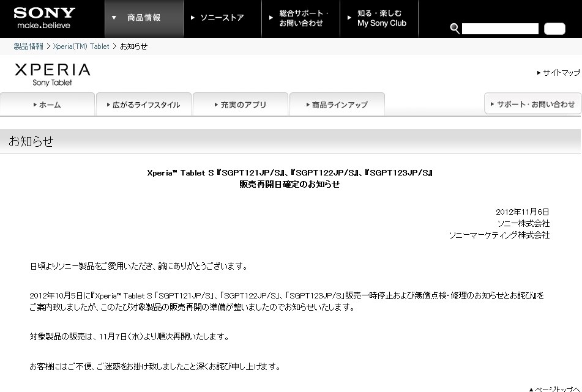This screenshot has height=392, width=582.
Task: Click the up arrow by ページトップへ
Action: click(531, 390)
